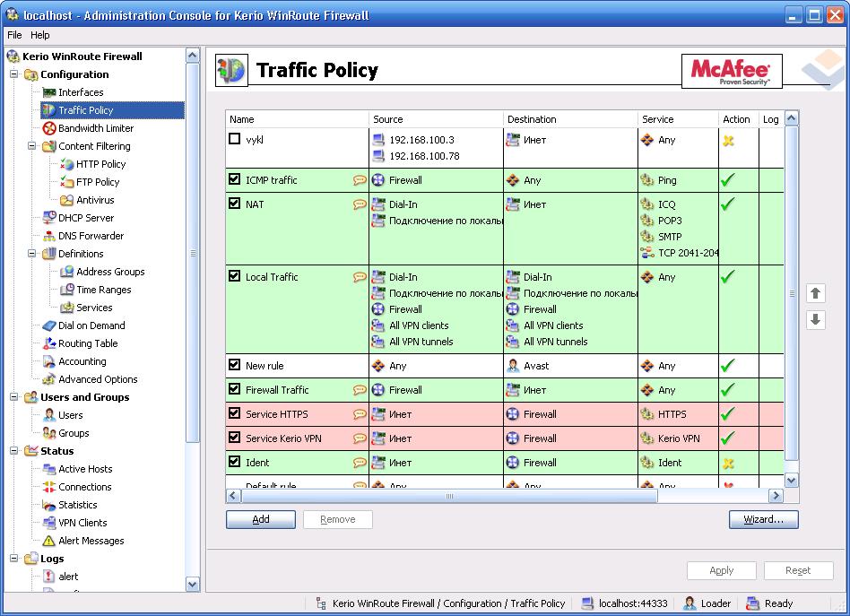Screen dimensions: 850x616
Task: Select the Services icon in Definitions
Action: (x=66, y=307)
